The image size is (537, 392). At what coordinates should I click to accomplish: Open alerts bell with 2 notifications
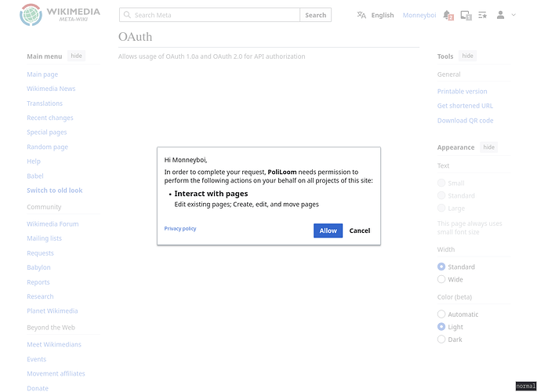(448, 15)
